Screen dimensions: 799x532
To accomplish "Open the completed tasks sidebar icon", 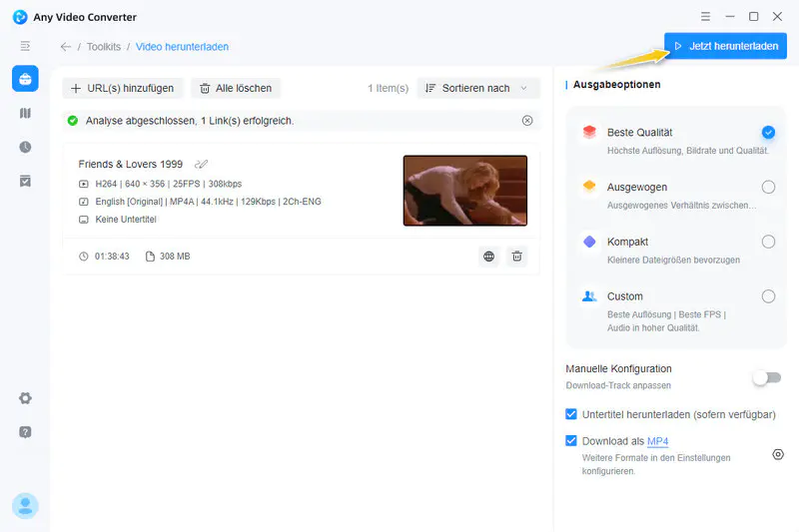I will click(25, 181).
